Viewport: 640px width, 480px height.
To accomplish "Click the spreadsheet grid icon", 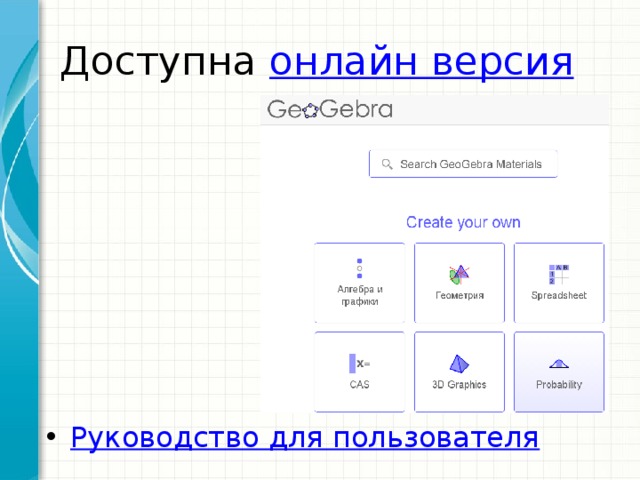I will point(559,274).
